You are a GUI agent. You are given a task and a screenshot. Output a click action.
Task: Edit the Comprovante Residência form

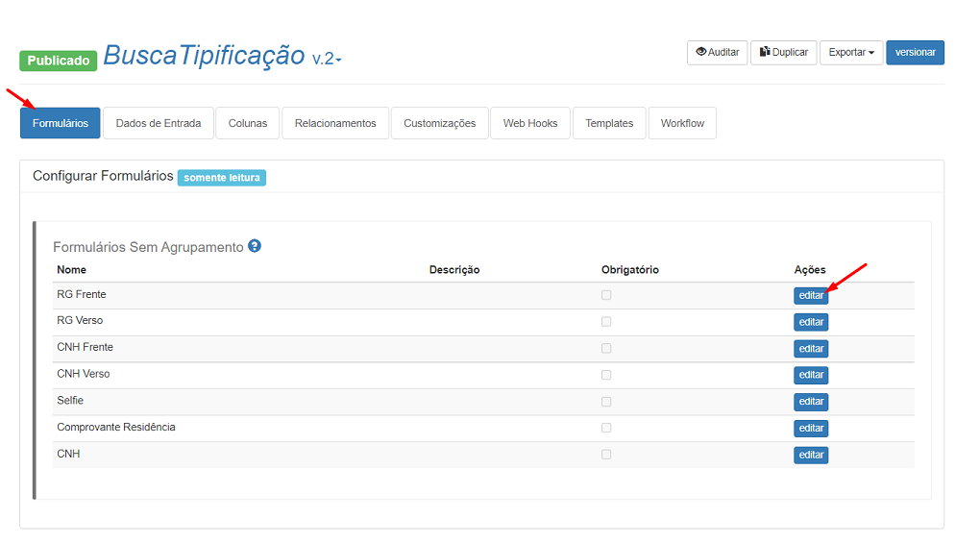click(x=811, y=429)
